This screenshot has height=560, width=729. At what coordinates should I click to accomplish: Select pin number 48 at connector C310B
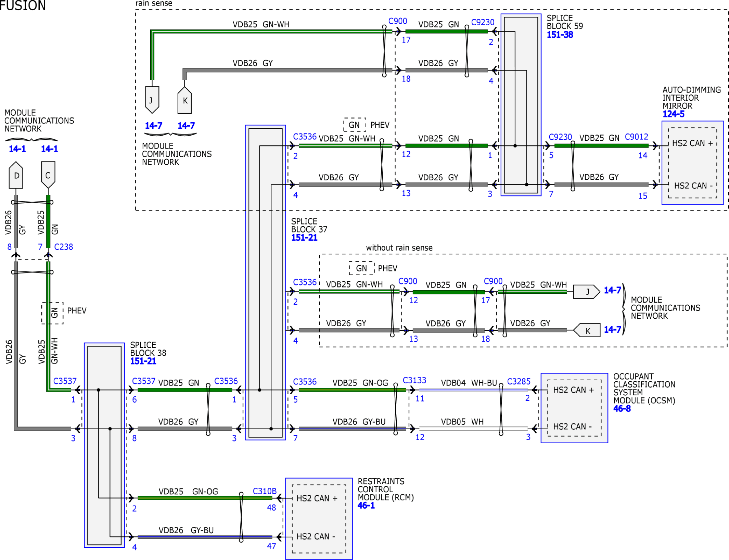pyautogui.click(x=271, y=508)
